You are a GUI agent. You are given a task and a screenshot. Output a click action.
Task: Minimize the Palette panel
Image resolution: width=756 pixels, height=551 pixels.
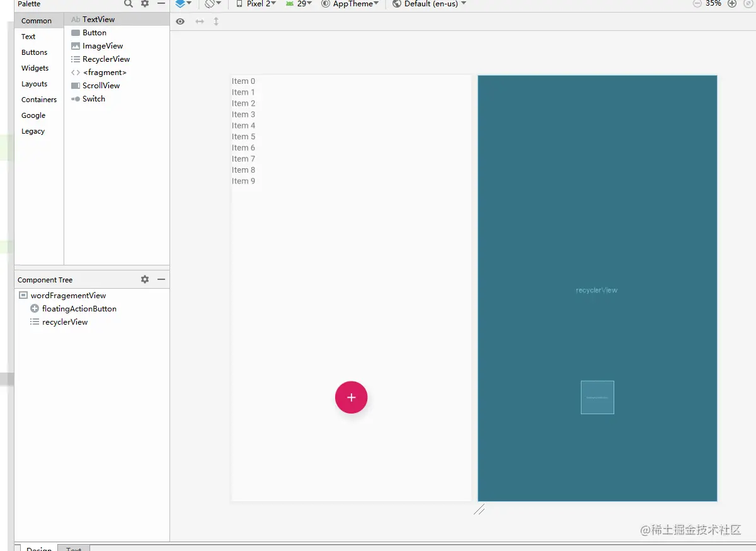coord(161,4)
